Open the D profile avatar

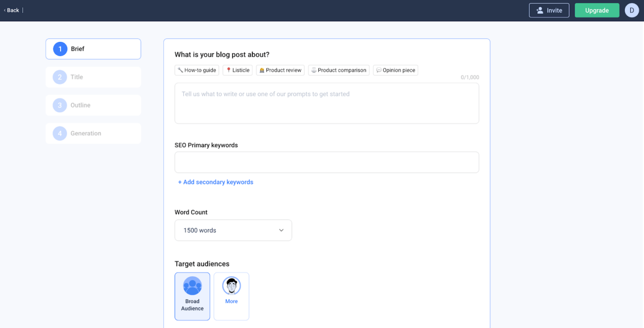coord(632,10)
